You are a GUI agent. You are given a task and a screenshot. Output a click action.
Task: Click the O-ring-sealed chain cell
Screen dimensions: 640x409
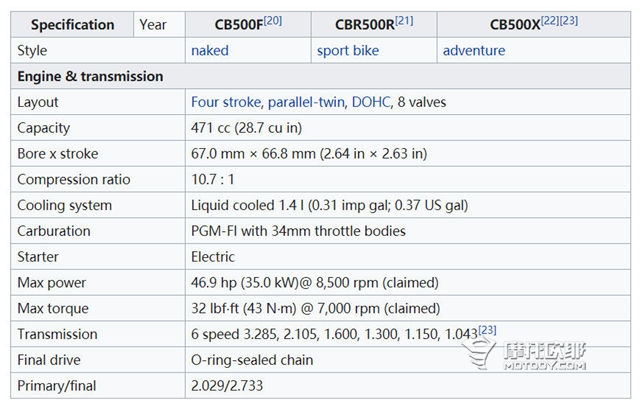(x=408, y=360)
